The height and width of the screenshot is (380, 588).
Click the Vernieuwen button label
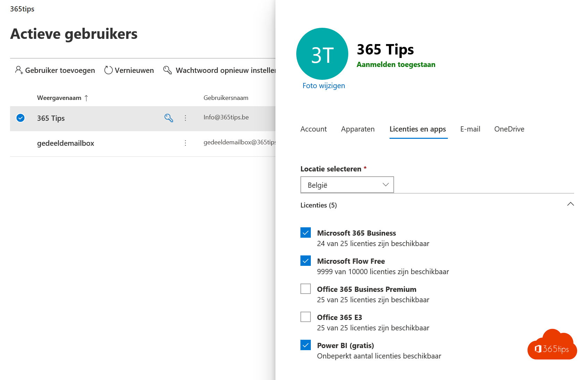tap(134, 70)
